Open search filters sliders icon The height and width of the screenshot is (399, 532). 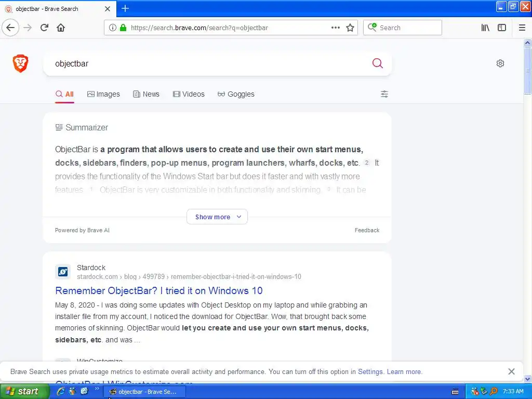384,94
